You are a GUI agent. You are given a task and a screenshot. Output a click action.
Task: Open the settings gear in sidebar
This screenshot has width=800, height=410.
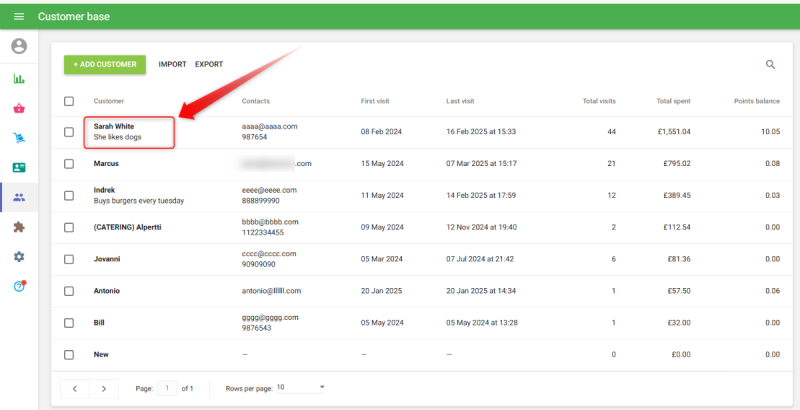(x=19, y=257)
